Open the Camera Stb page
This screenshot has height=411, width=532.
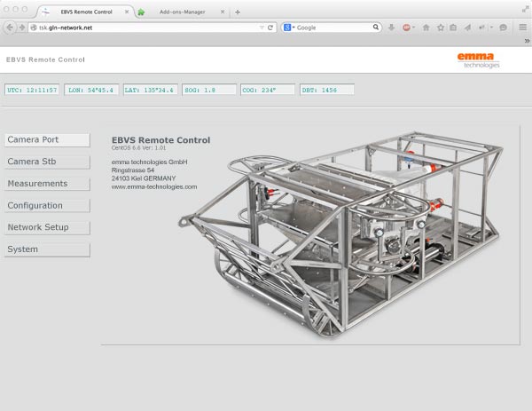pyautogui.click(x=47, y=162)
